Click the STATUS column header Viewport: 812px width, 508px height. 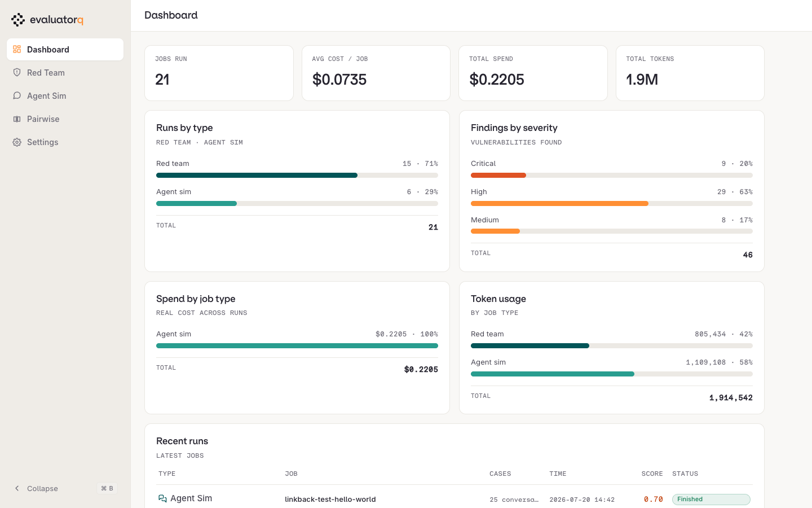pos(685,474)
